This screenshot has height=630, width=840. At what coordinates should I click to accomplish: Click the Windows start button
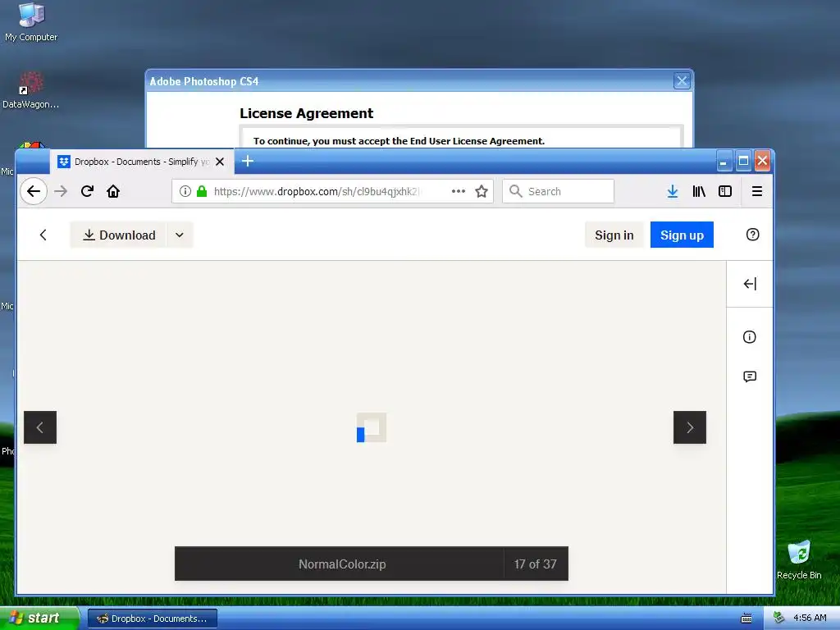39,619
